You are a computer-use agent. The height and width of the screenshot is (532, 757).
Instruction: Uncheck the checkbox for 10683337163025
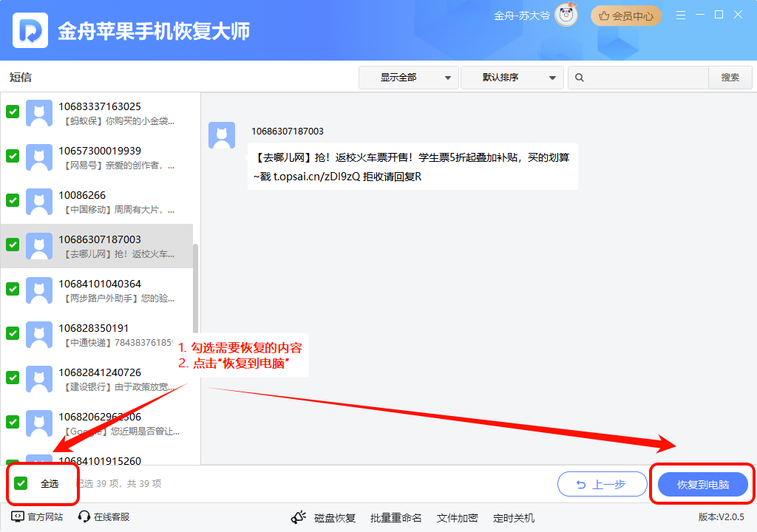pos(13,112)
